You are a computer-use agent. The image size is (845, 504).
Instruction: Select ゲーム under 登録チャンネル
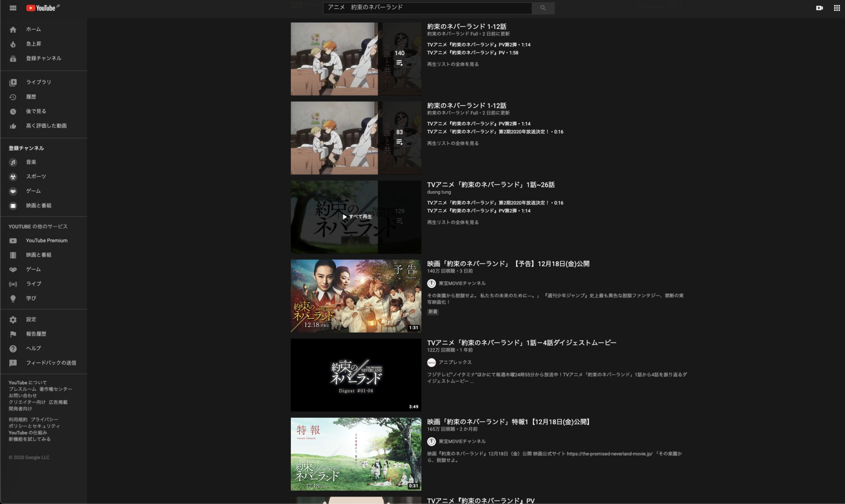[33, 191]
